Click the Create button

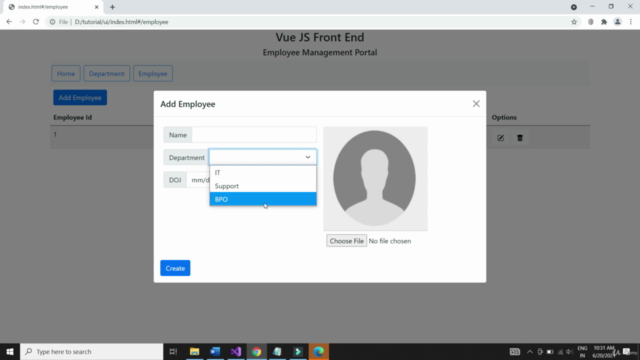click(175, 268)
